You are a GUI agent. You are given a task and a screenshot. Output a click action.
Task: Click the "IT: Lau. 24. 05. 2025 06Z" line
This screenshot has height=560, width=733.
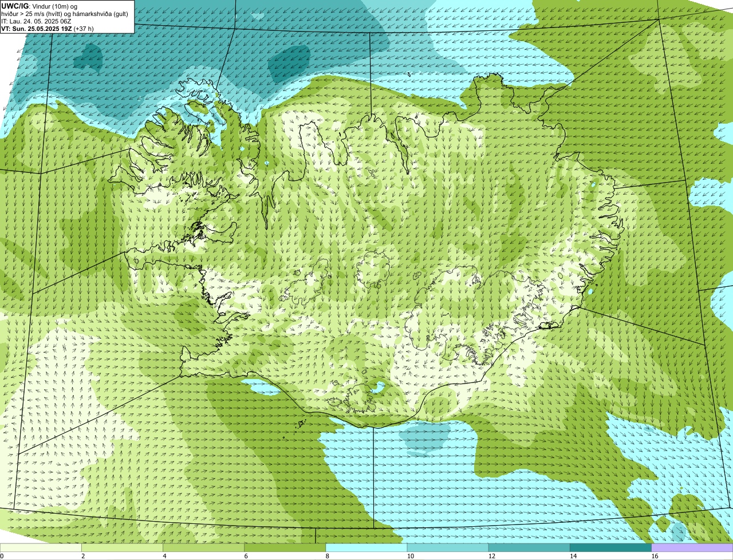(36, 21)
